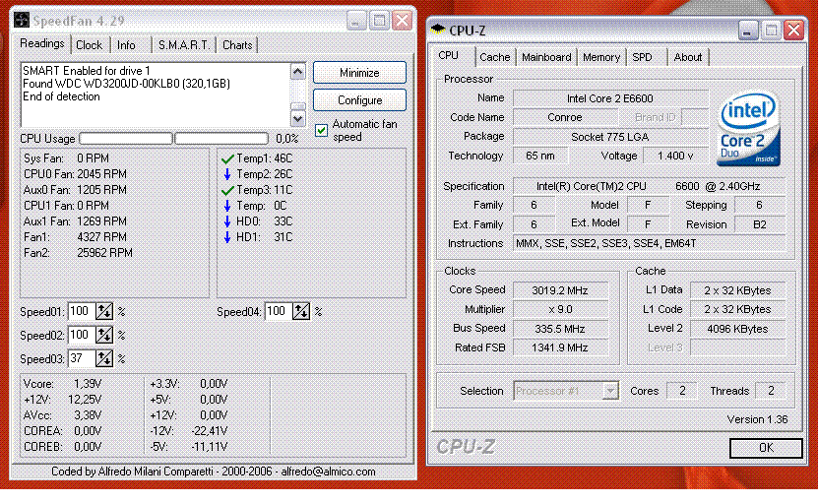
Task: Click the Instructions MMX, SSE list
Action: (x=649, y=243)
